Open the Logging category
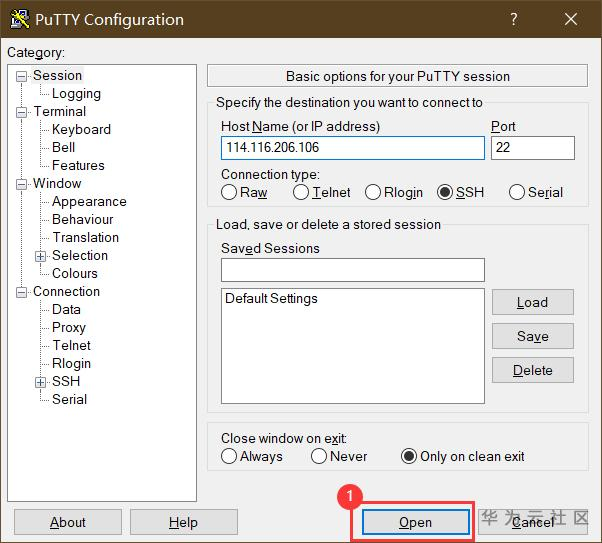Viewport: 602px width, 543px height. (76, 93)
